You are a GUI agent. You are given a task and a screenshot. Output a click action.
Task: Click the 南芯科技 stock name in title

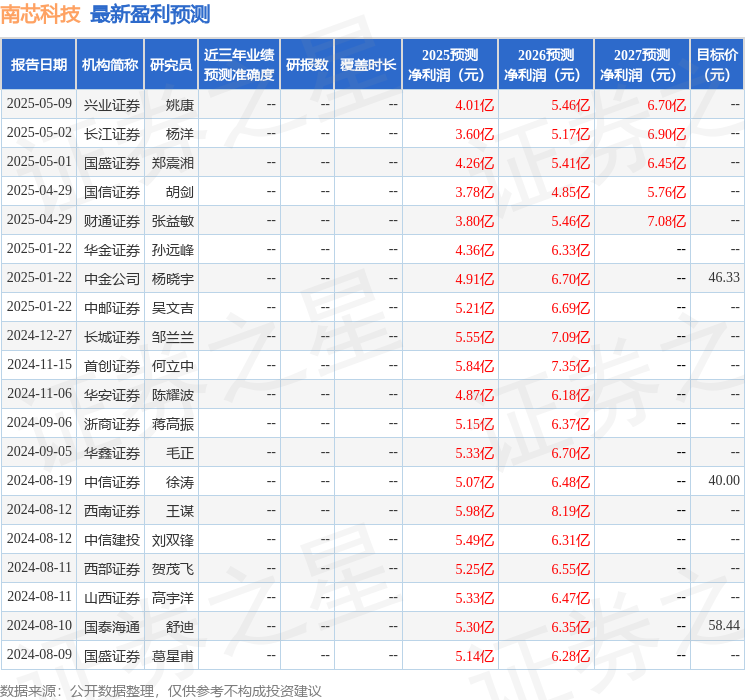tap(41, 14)
